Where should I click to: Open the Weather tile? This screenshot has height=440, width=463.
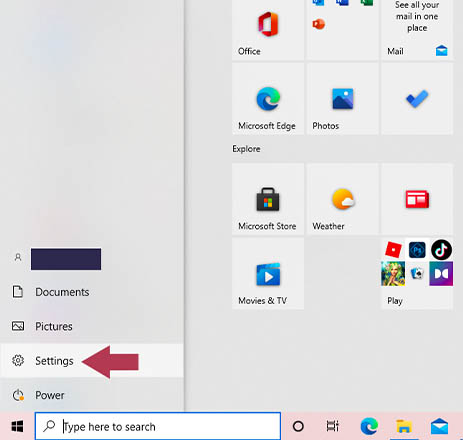pos(343,199)
